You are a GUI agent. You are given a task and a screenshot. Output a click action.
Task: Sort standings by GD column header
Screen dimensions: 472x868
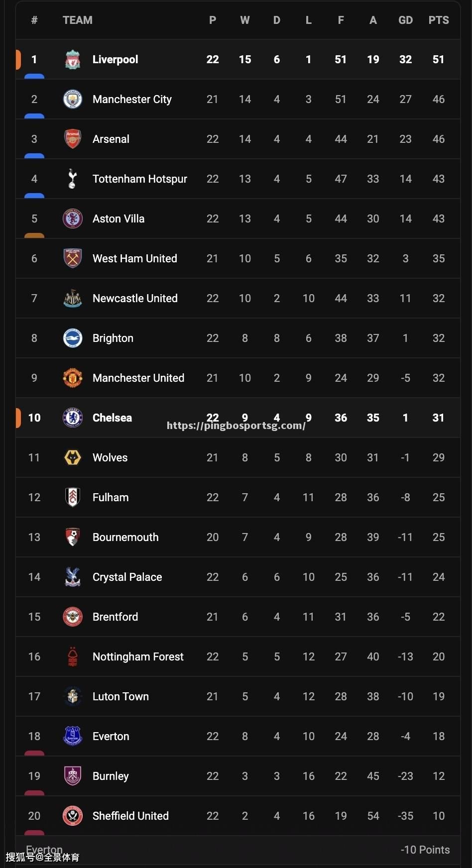coord(406,20)
